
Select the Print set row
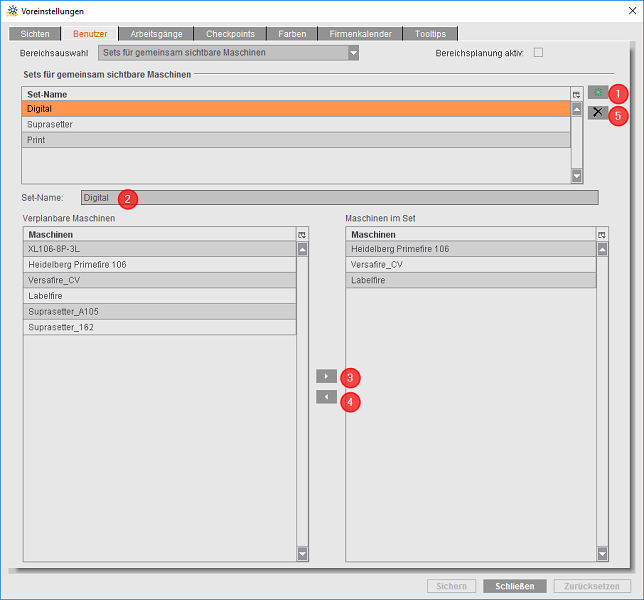click(x=296, y=140)
